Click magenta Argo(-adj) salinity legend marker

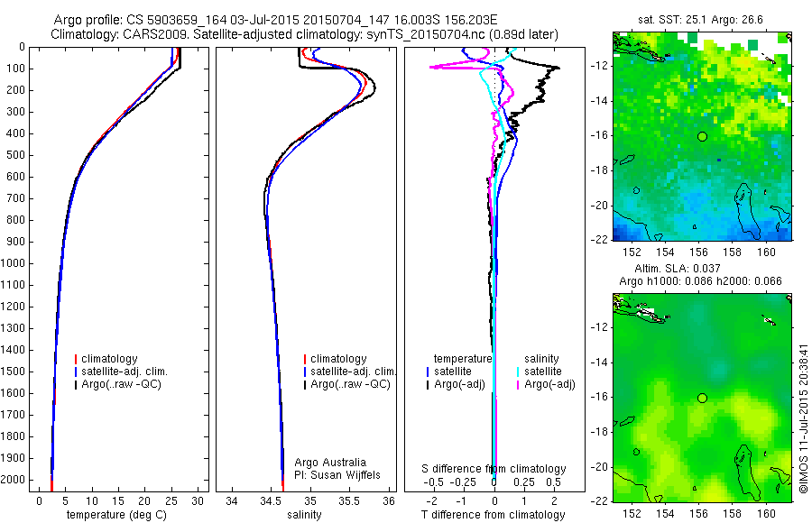click(x=517, y=385)
